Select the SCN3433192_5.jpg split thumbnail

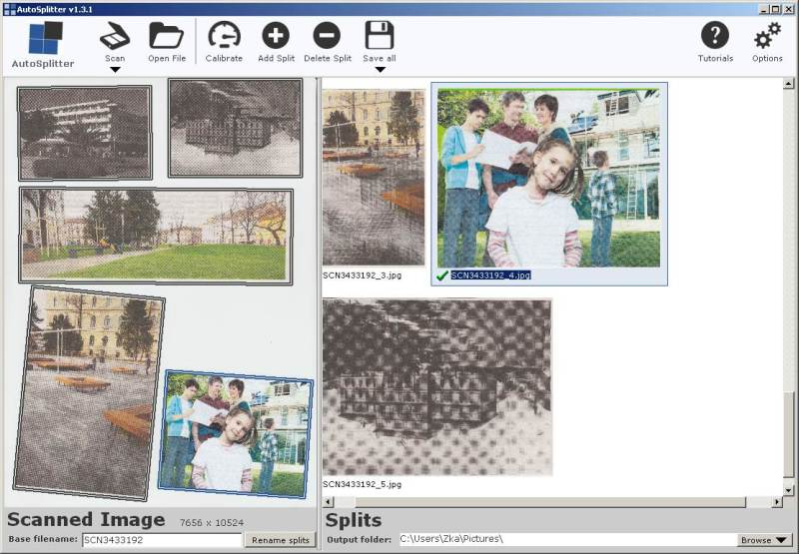click(437, 387)
